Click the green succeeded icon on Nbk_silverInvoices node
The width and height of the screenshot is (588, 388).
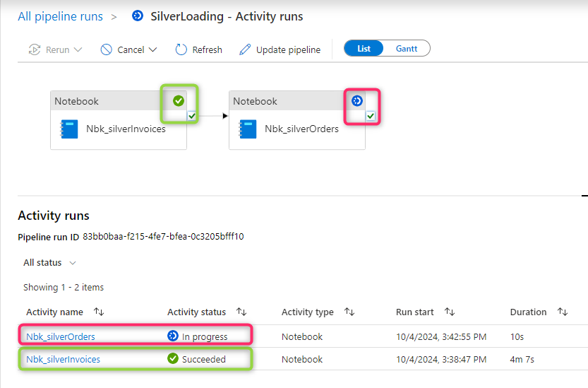[x=179, y=100]
